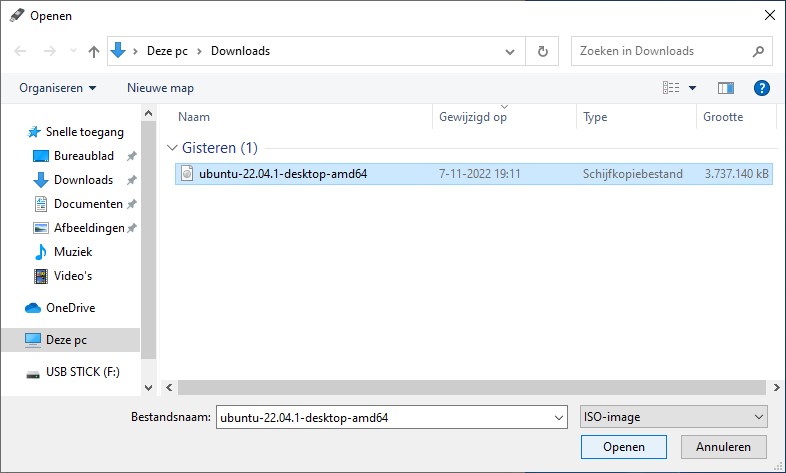The height and width of the screenshot is (473, 786).
Task: Toggle the preview pane icon
Action: (726, 88)
